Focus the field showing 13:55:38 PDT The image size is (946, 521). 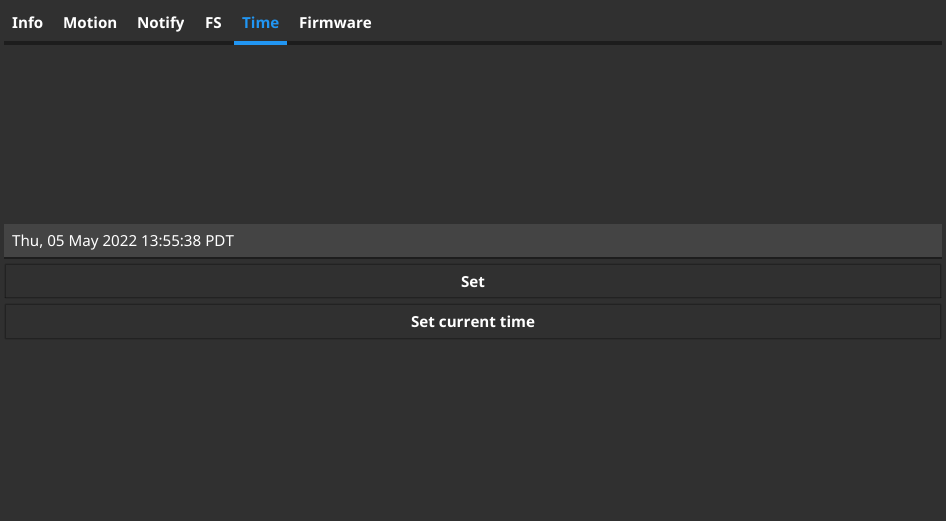[x=473, y=241]
